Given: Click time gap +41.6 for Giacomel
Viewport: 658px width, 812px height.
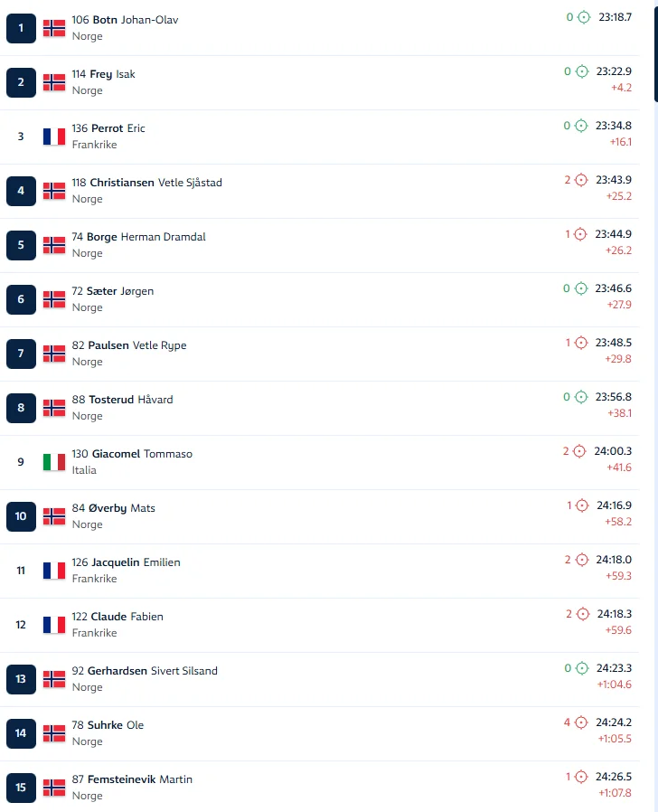Looking at the screenshot, I should pyautogui.click(x=618, y=467).
